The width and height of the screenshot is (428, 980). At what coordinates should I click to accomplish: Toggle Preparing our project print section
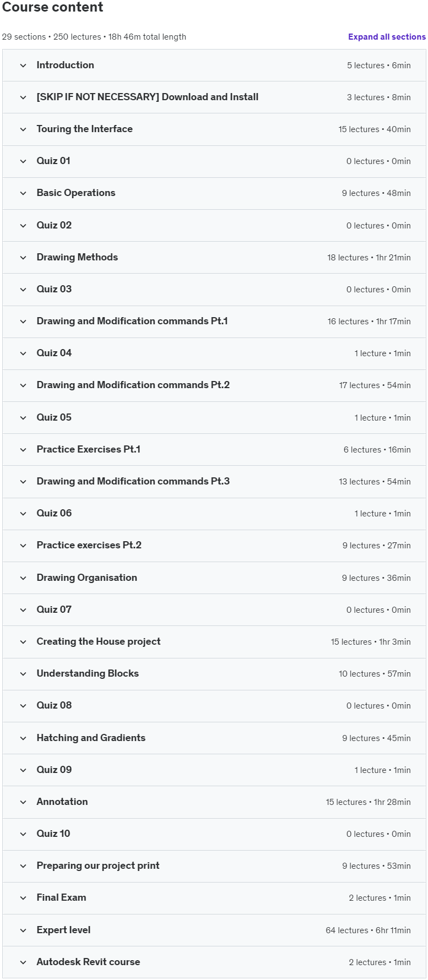pos(98,865)
